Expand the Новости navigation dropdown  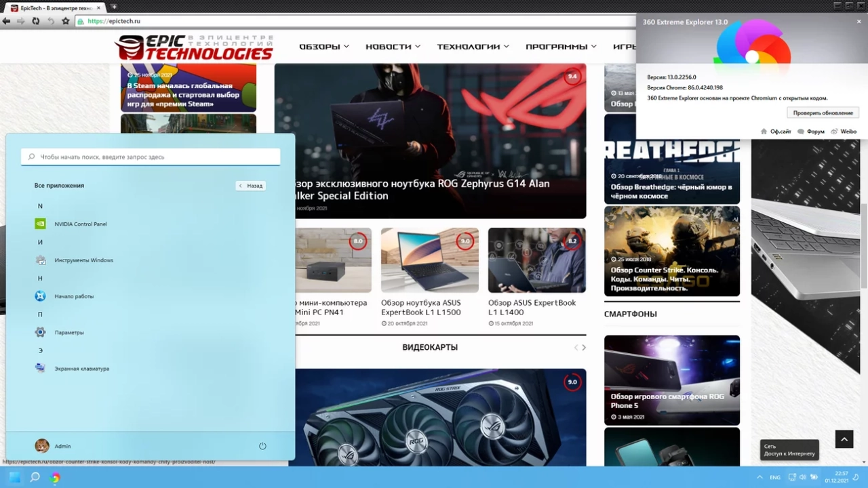(x=393, y=47)
